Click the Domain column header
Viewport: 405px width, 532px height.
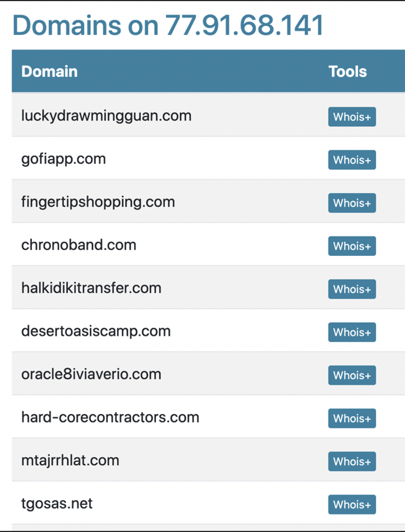[49, 72]
